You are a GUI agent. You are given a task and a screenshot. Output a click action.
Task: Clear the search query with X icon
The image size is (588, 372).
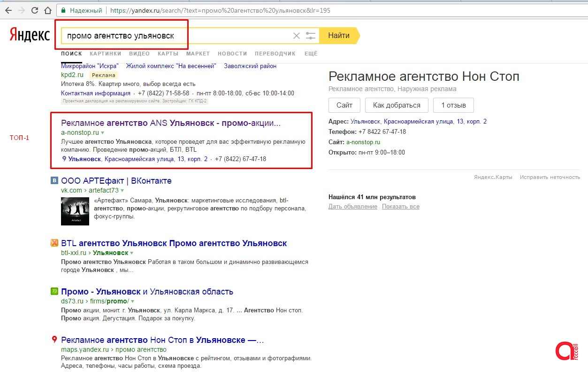point(296,36)
